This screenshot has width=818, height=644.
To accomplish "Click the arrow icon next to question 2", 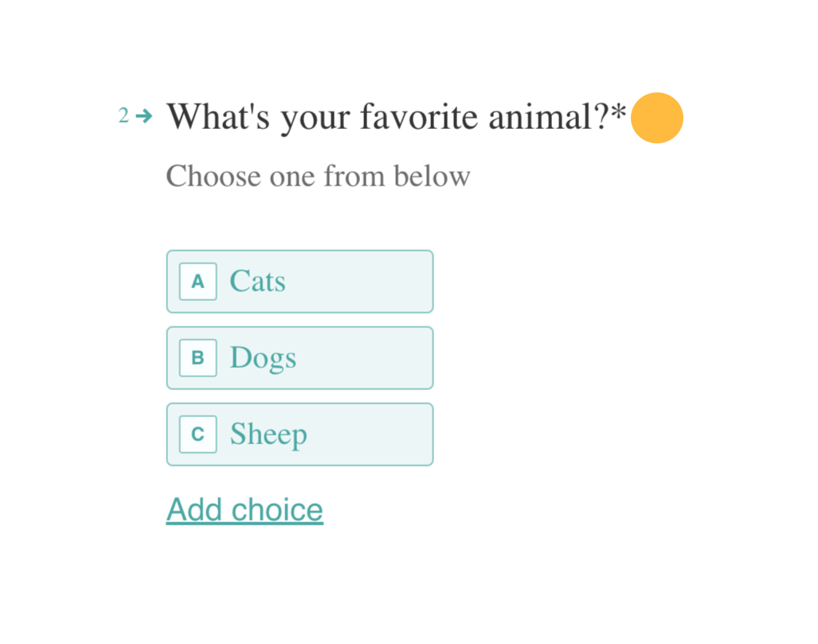I will pyautogui.click(x=144, y=115).
